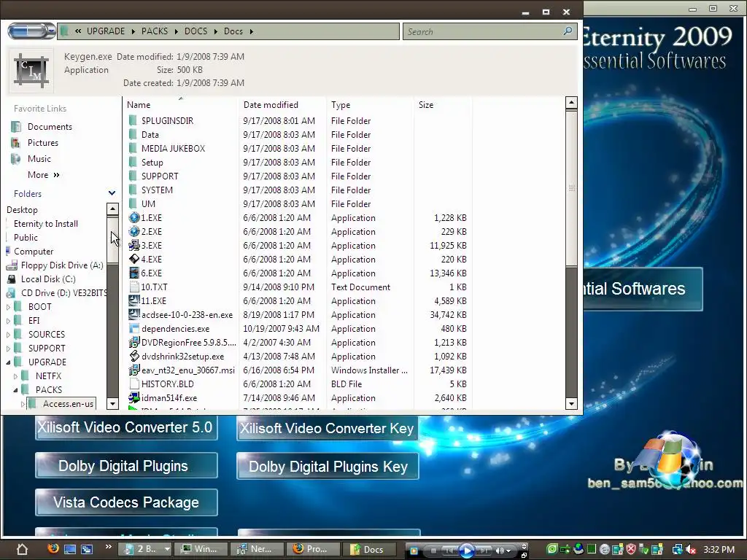Click folder tree scroll down arrow

pos(112,403)
